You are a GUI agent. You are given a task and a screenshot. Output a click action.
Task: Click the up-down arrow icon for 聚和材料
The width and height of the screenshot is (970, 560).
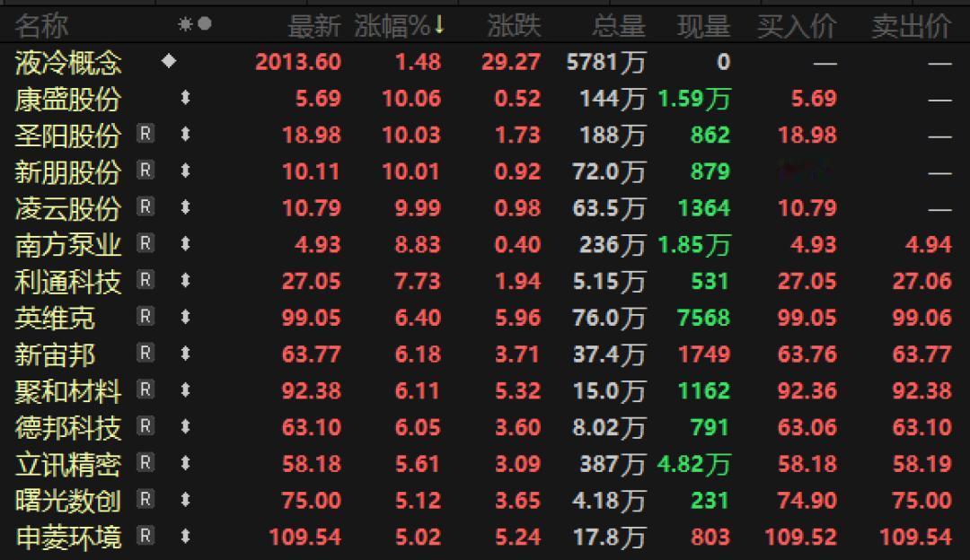pos(185,390)
